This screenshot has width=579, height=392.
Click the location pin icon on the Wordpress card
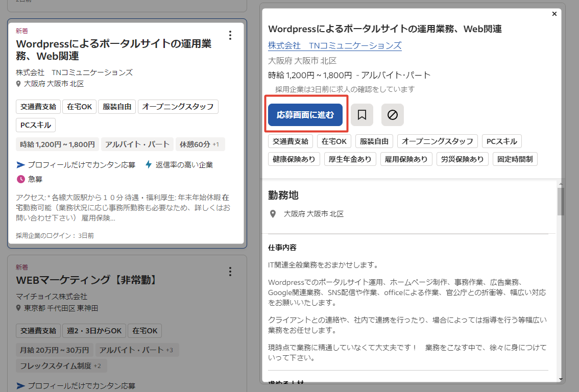18,85
